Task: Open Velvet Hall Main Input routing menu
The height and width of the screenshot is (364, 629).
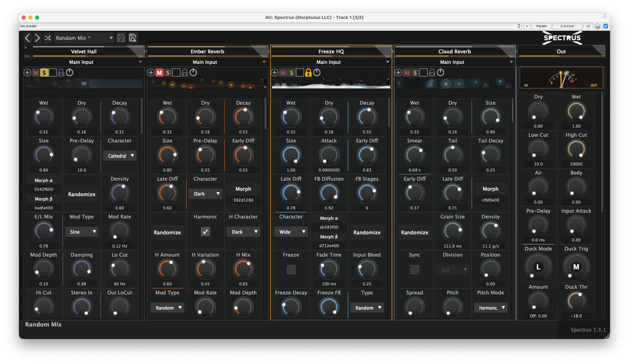Action: click(x=84, y=62)
